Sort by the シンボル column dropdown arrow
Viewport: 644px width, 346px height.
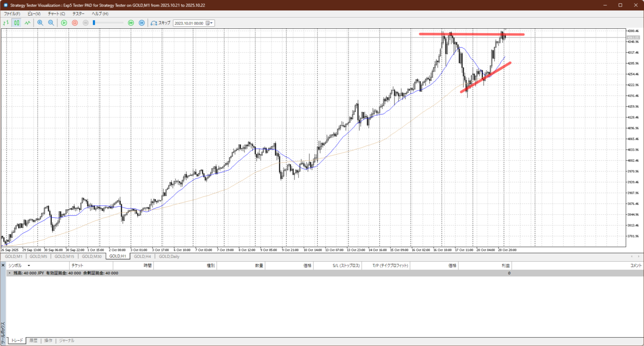point(29,266)
